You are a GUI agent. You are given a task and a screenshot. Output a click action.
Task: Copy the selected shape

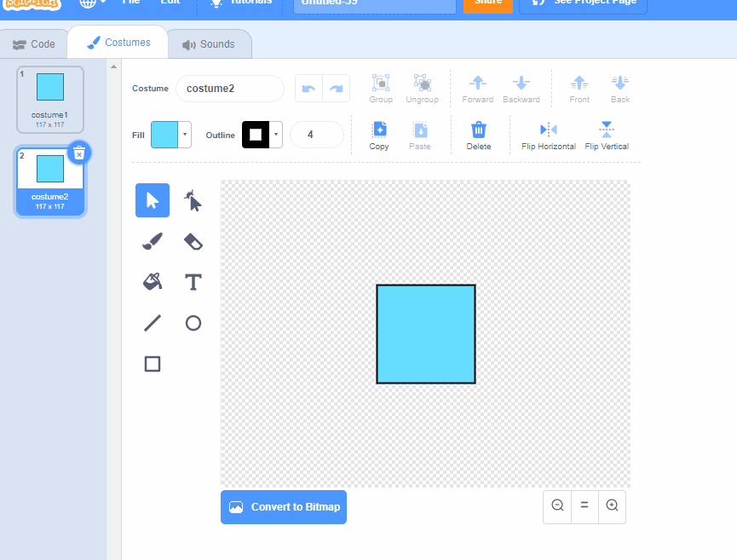379,136
